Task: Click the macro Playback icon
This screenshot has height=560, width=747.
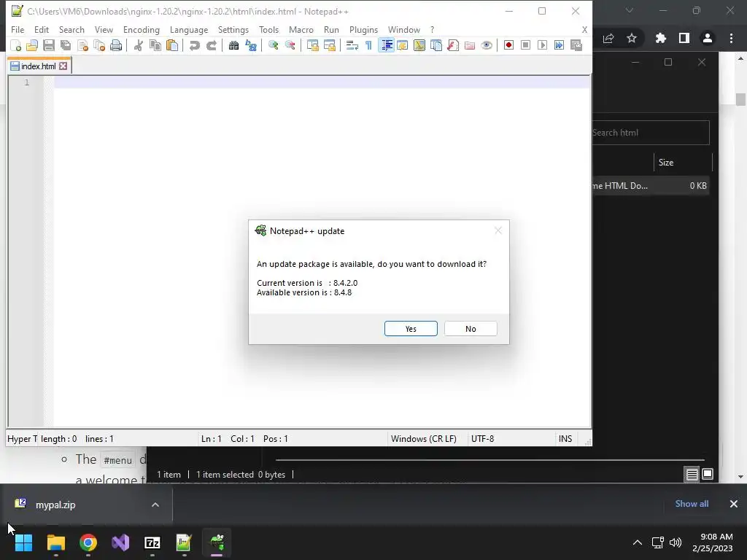Action: coord(542,45)
